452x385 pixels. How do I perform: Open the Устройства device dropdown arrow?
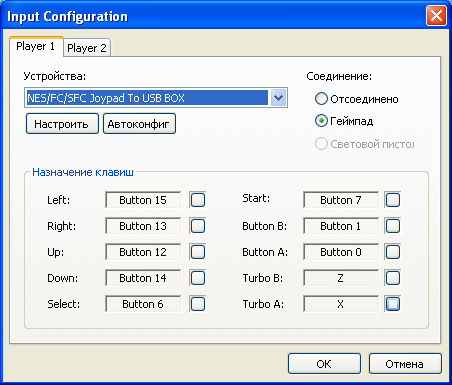[278, 98]
